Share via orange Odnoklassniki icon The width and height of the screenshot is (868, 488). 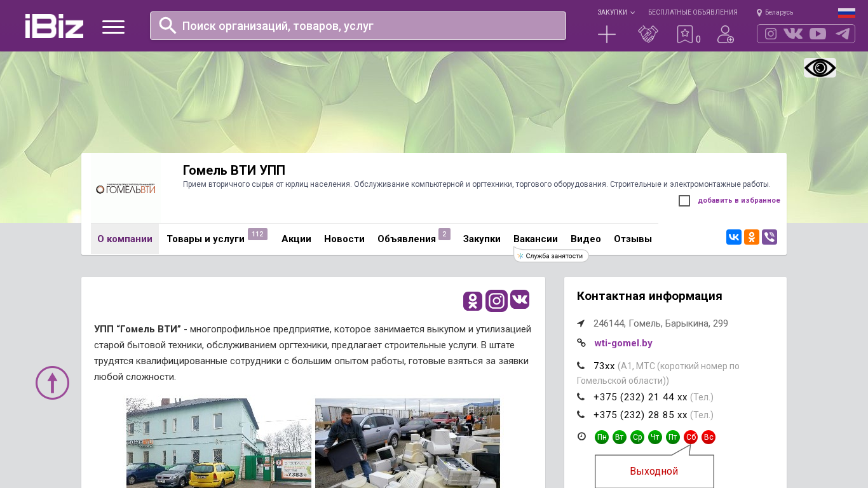click(752, 237)
